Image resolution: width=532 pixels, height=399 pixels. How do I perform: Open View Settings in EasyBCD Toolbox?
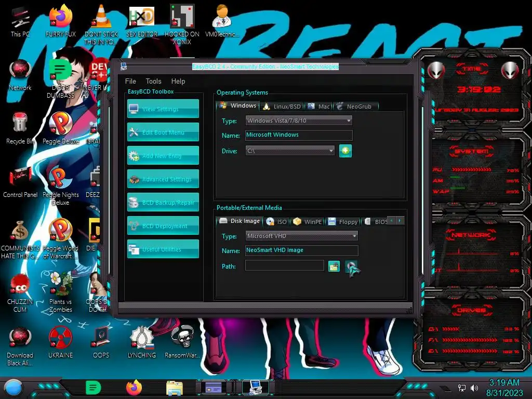pyautogui.click(x=163, y=109)
